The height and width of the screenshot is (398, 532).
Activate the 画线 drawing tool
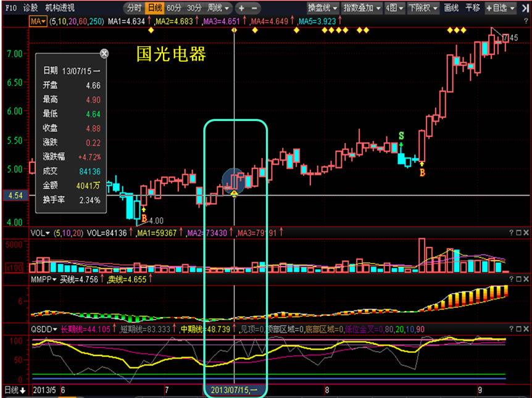451,8
